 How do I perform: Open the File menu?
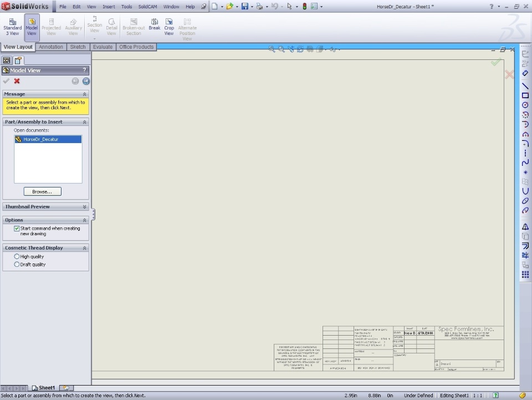(x=63, y=7)
